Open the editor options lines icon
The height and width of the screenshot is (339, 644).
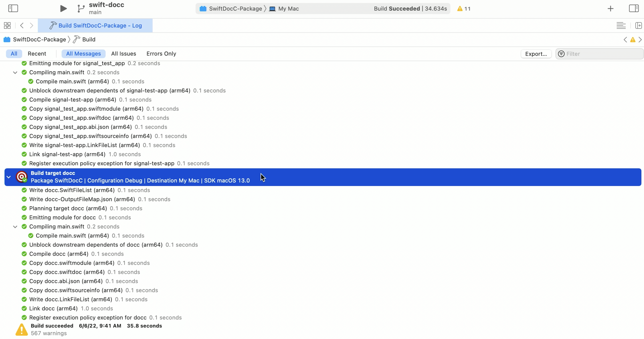[x=621, y=26]
